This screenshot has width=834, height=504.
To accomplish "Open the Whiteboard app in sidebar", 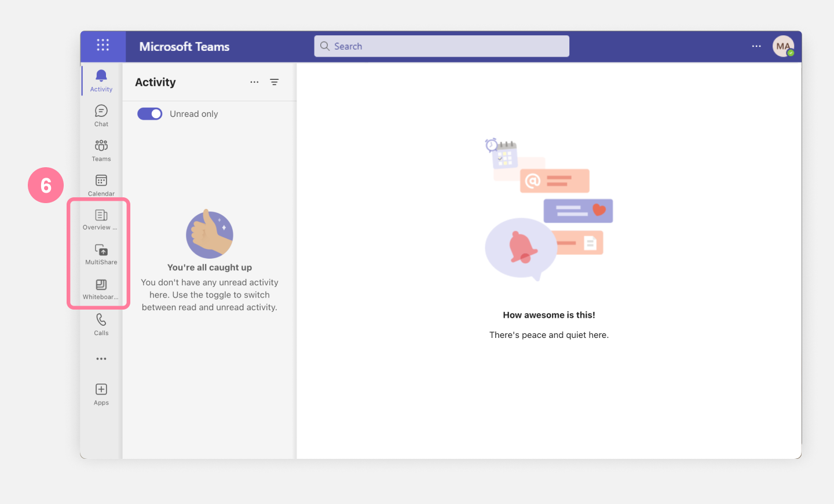I will coord(101,289).
